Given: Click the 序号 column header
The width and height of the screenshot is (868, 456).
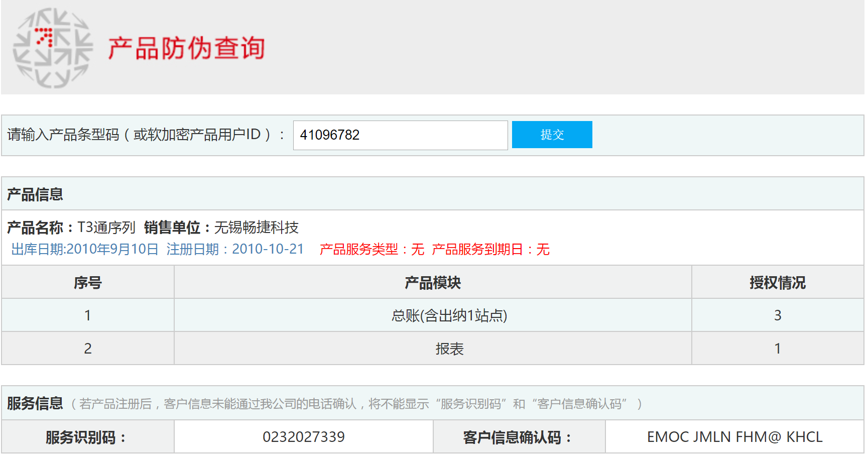Looking at the screenshot, I should click(x=88, y=282).
